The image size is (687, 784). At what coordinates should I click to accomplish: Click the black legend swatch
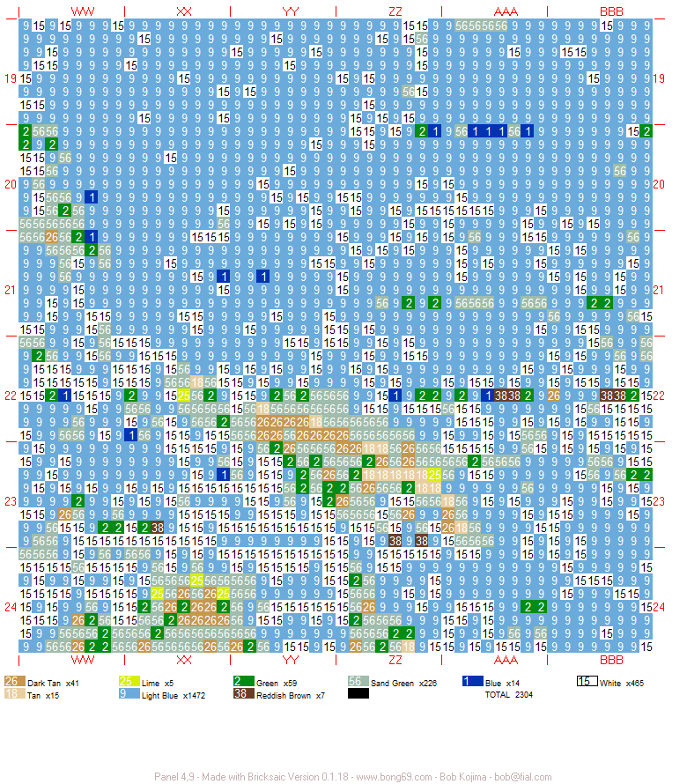[358, 693]
